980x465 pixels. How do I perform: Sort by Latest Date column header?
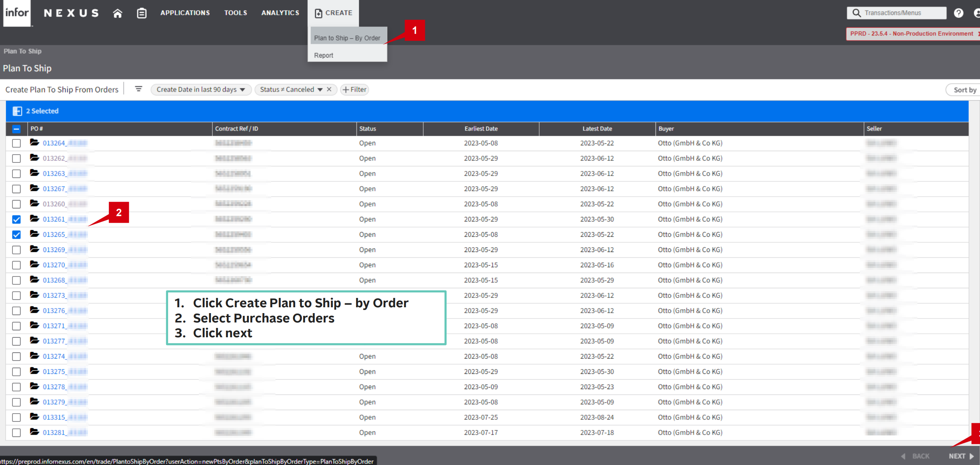pos(597,129)
